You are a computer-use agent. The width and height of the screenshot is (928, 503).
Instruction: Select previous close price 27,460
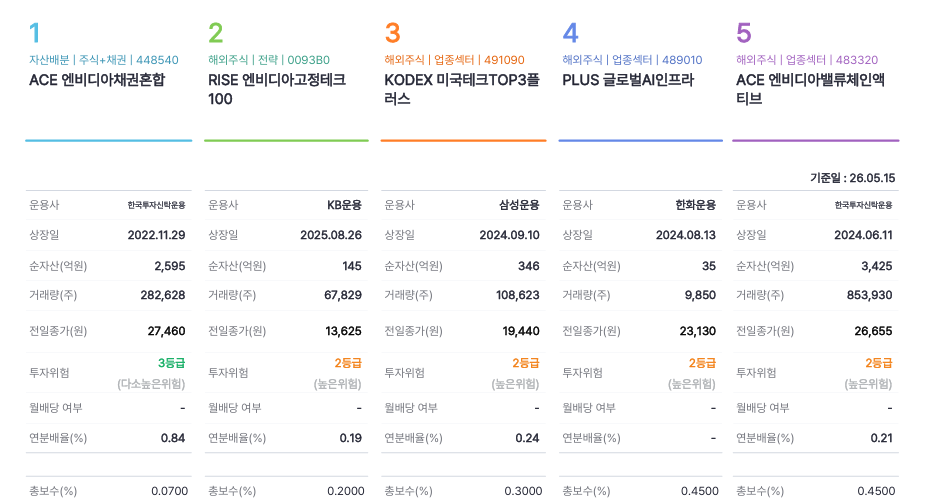166,331
